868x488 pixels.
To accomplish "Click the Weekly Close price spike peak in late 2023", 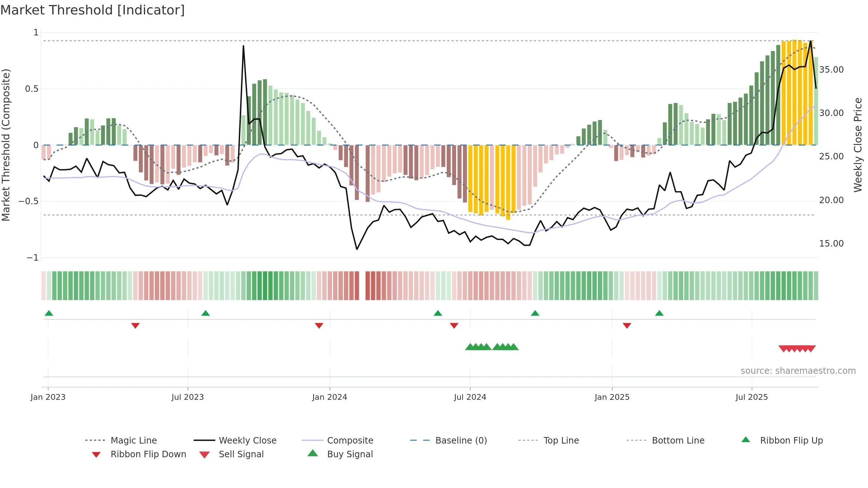I will click(x=243, y=46).
